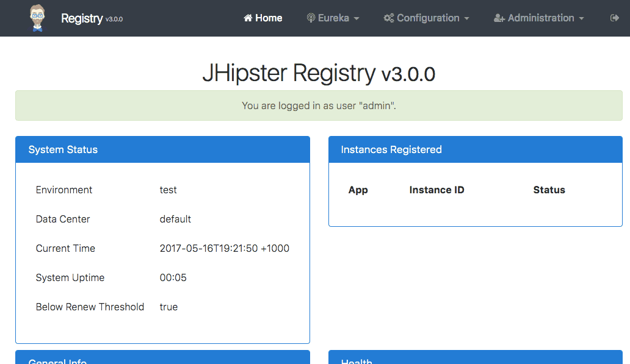The height and width of the screenshot is (364, 630).
Task: Click the Eureka broadcast icon
Action: pyautogui.click(x=311, y=18)
